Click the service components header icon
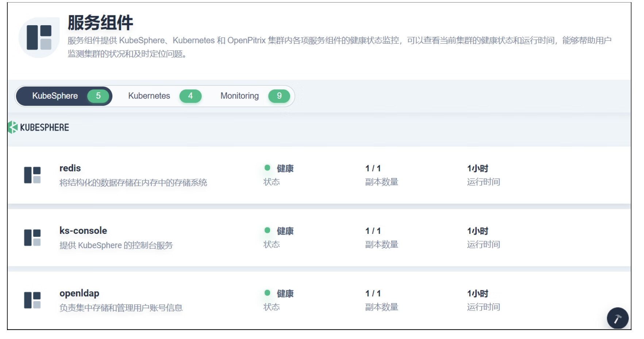The image size is (644, 339). [x=39, y=37]
